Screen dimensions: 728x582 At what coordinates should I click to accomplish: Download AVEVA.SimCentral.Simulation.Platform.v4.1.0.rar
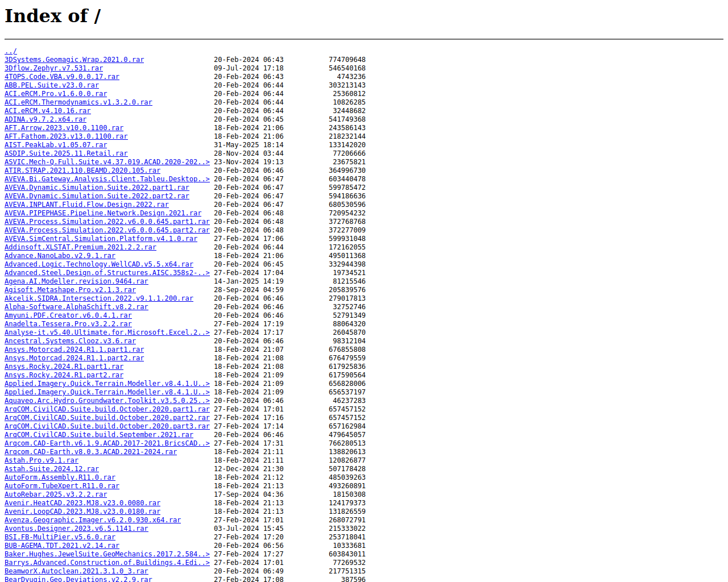click(x=101, y=239)
